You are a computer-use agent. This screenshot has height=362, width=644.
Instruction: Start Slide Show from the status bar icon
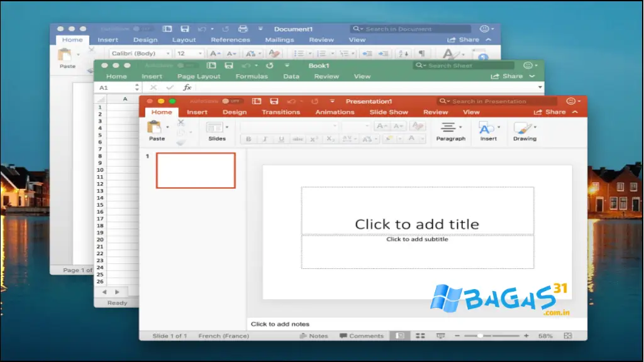pyautogui.click(x=440, y=335)
